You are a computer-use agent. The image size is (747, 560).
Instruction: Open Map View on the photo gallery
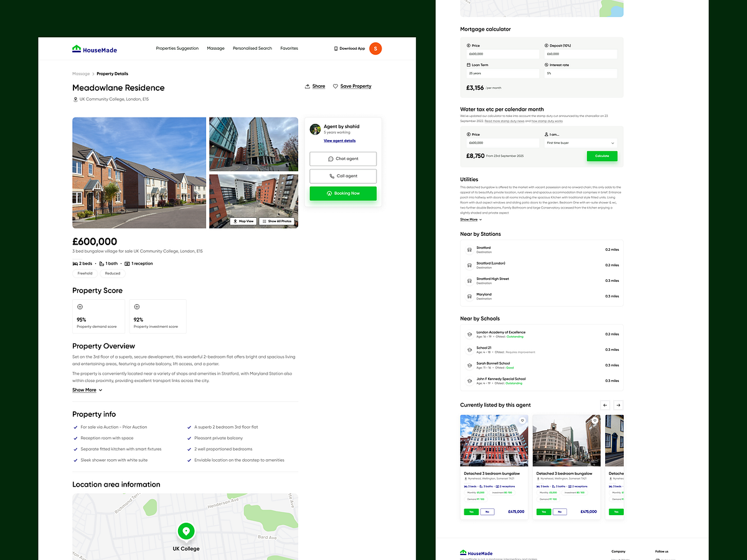(243, 221)
